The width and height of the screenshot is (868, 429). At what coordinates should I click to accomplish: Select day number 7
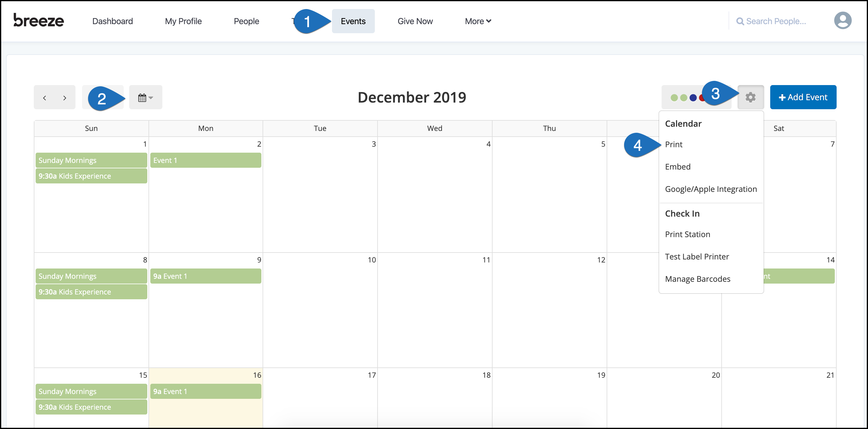[832, 144]
